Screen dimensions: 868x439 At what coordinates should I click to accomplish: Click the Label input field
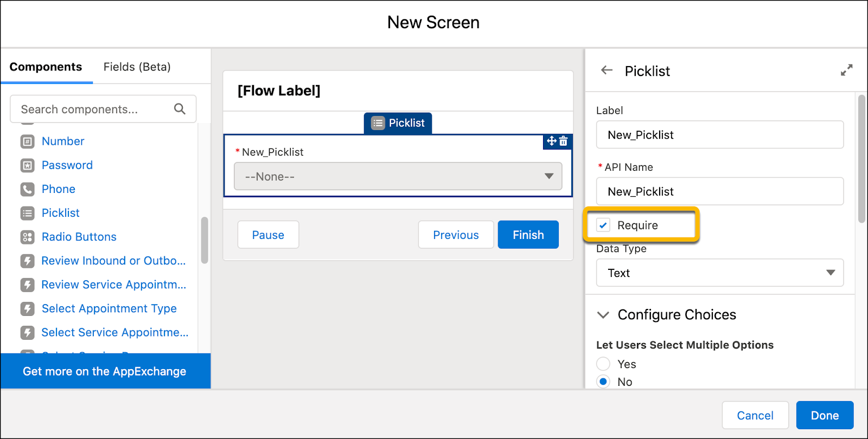pyautogui.click(x=720, y=134)
